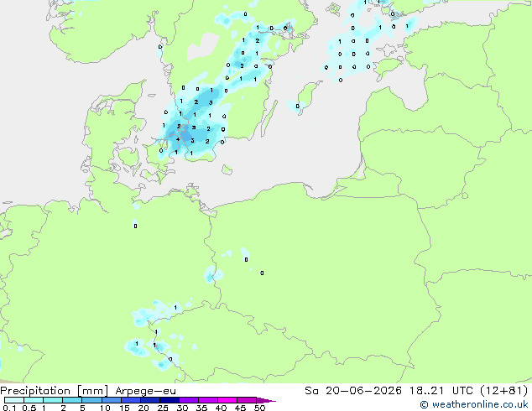Click the 'Precipitation [mm]' title text
The width and height of the screenshot is (532, 411).
point(55,391)
